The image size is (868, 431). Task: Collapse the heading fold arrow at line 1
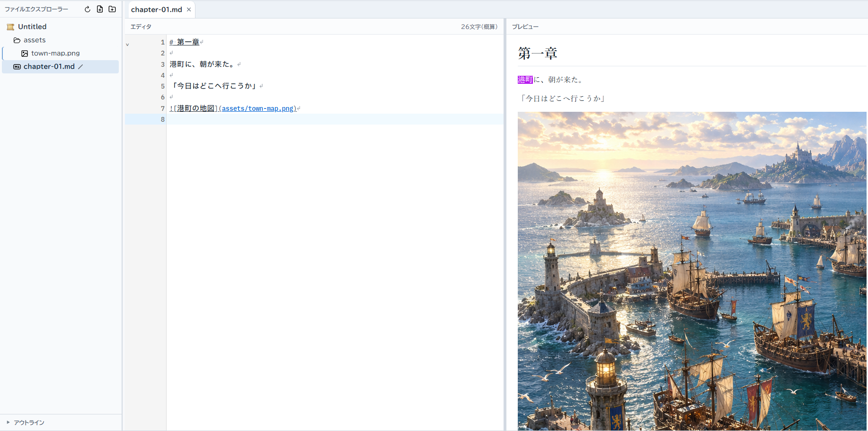point(127,45)
